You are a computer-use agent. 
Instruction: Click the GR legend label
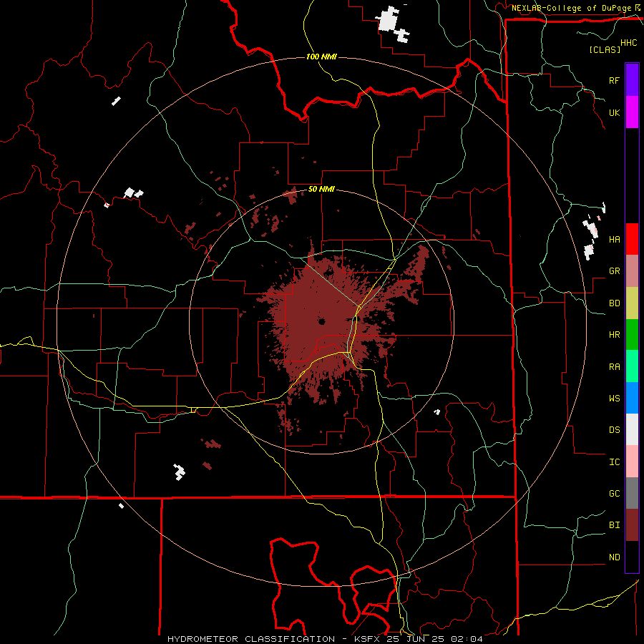614,271
